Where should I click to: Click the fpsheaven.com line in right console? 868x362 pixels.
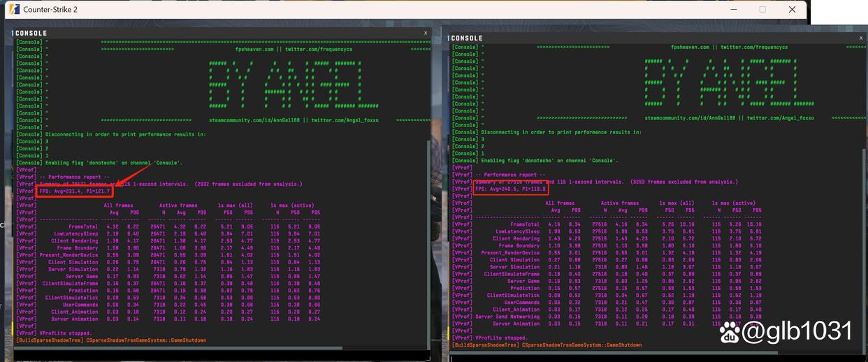point(729,47)
